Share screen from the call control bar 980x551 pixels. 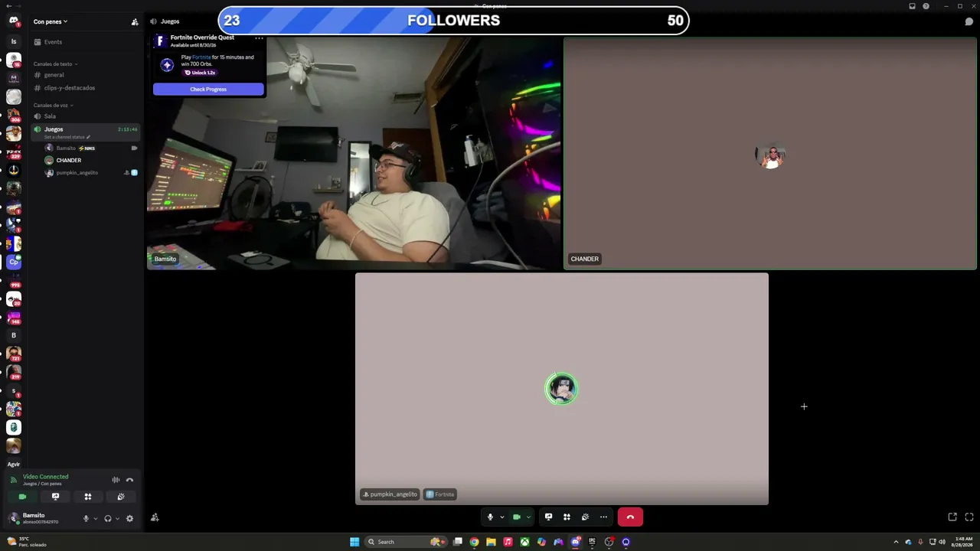548,517
